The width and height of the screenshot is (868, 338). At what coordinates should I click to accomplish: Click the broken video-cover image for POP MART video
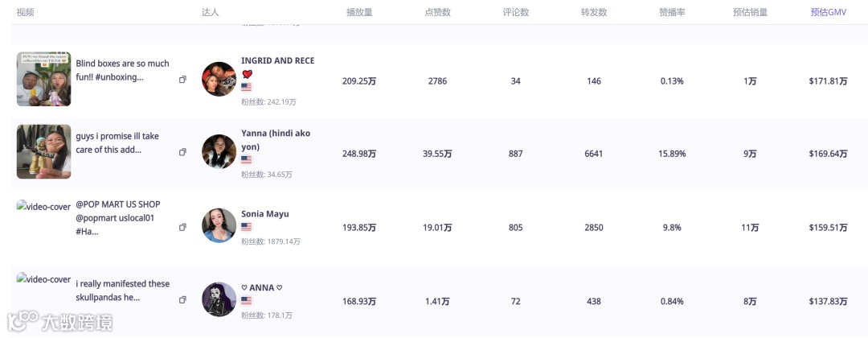point(43,206)
